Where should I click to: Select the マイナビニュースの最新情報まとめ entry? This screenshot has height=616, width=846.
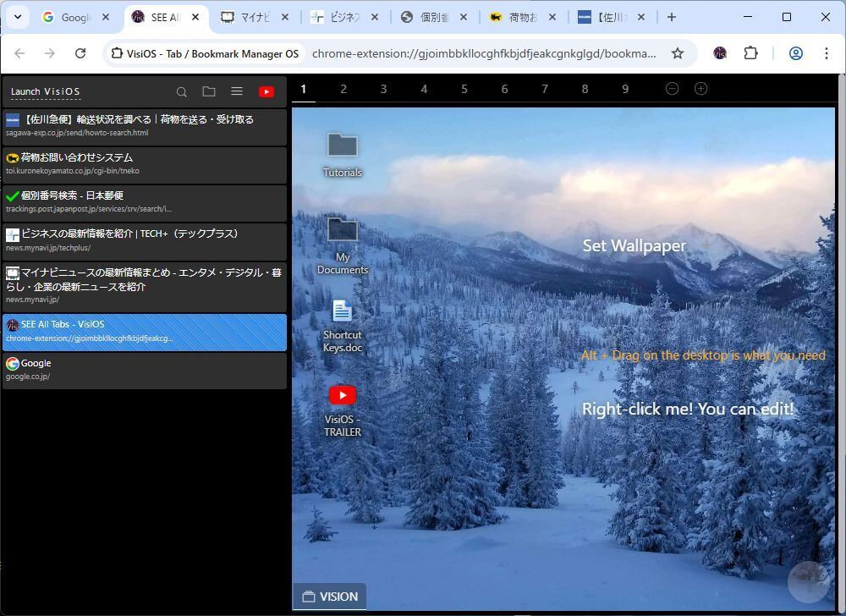point(145,287)
